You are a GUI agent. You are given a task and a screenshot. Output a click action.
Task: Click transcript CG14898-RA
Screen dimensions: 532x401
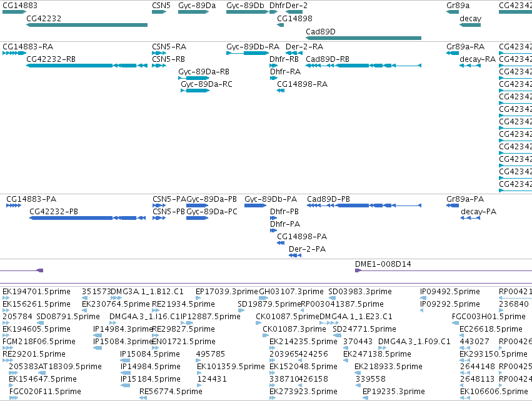(303, 84)
